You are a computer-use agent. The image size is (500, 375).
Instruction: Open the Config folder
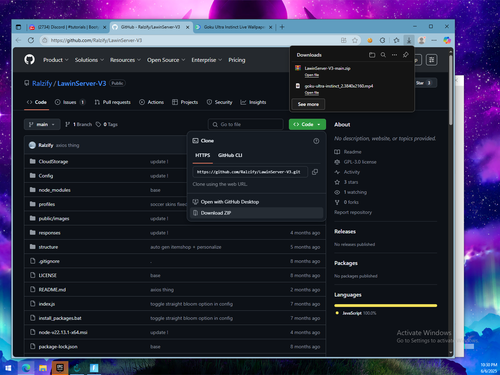[x=46, y=176]
